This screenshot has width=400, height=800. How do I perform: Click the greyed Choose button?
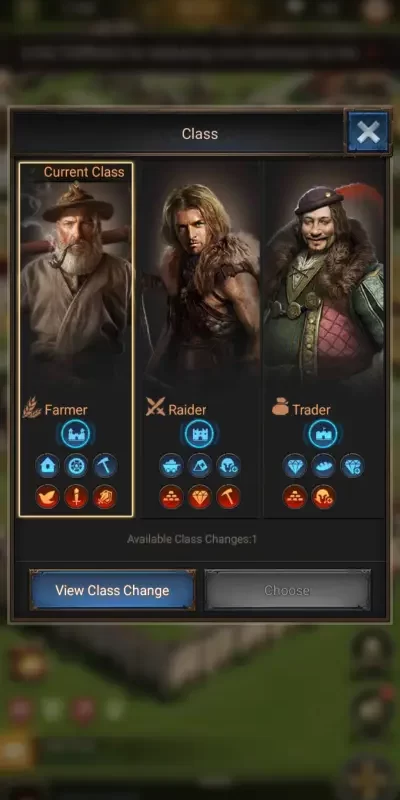tap(287, 590)
